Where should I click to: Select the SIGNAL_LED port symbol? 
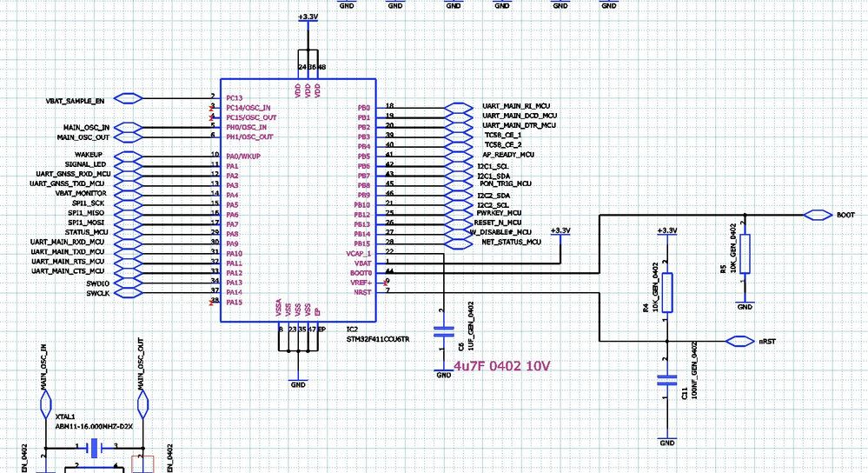point(129,165)
